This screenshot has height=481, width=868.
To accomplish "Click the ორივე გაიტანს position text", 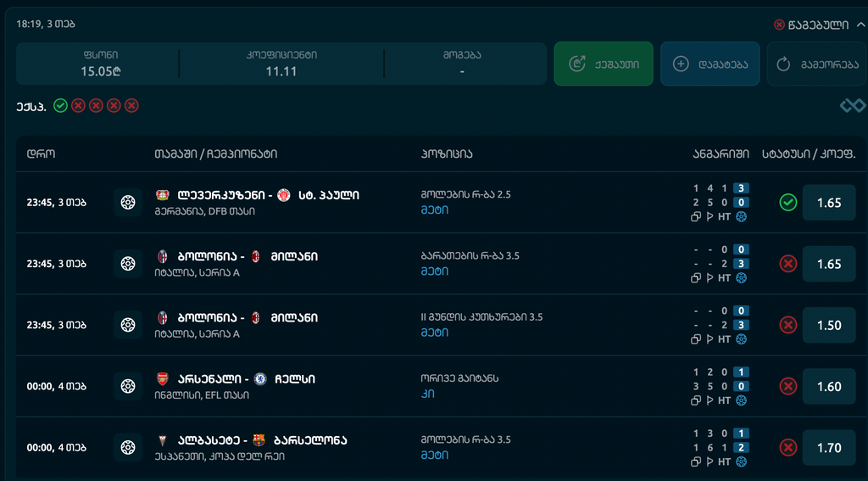I will click(x=460, y=378).
